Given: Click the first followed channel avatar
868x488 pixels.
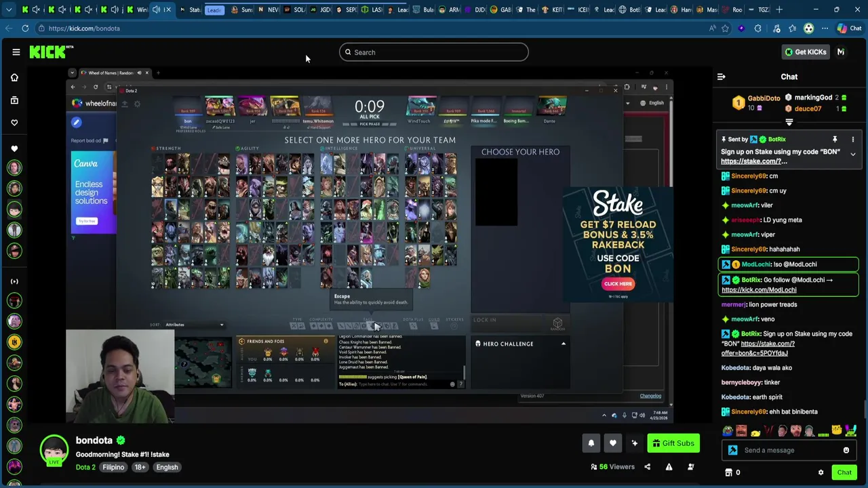Looking at the screenshot, I should point(14,167).
